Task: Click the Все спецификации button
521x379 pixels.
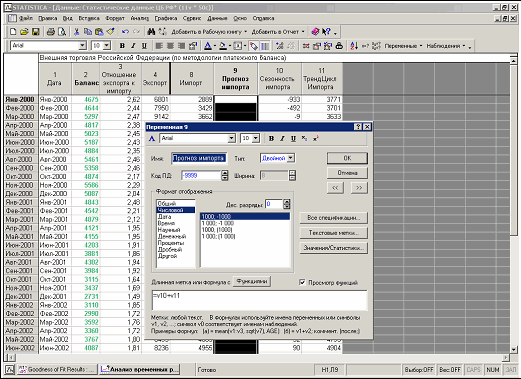Action: 334,218
